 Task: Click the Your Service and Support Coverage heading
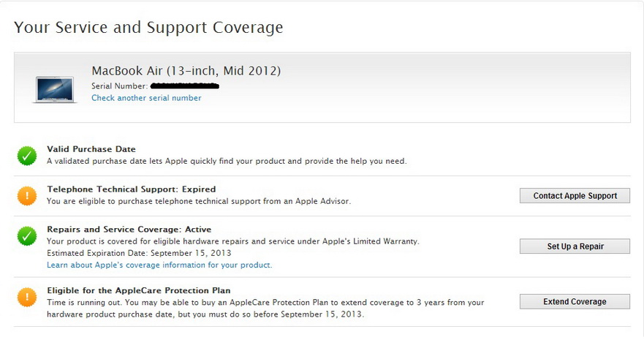148,28
